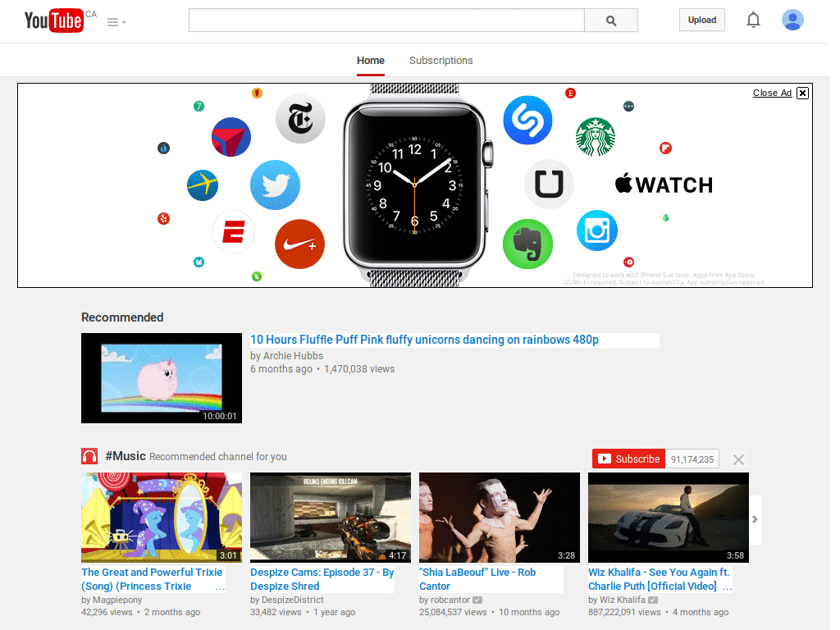Image resolution: width=840 pixels, height=630 pixels.
Task: Open the See You Again video thumbnail
Action: click(x=669, y=518)
